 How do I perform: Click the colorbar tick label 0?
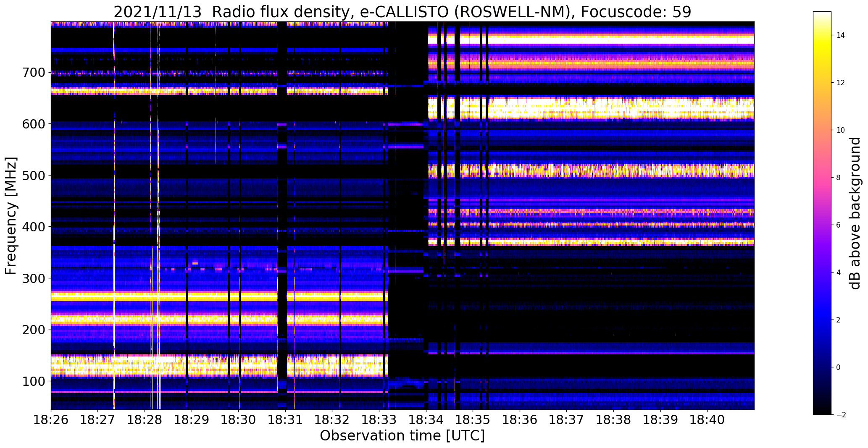[x=839, y=367]
